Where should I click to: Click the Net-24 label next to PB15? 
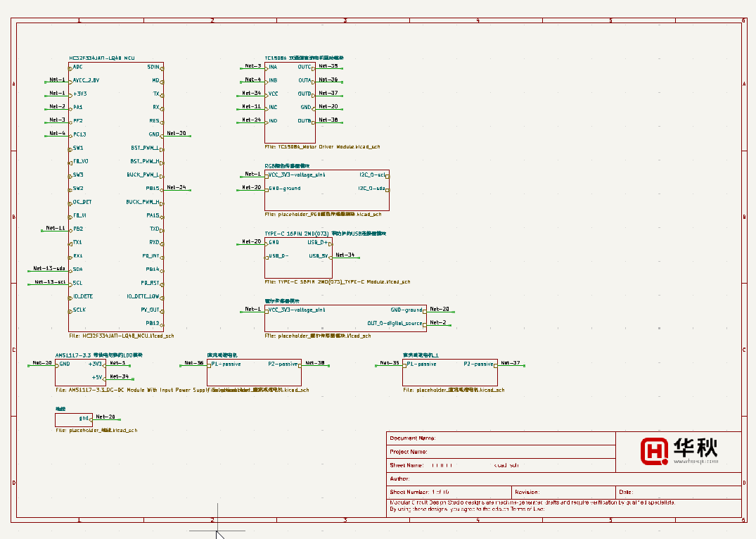click(x=177, y=187)
